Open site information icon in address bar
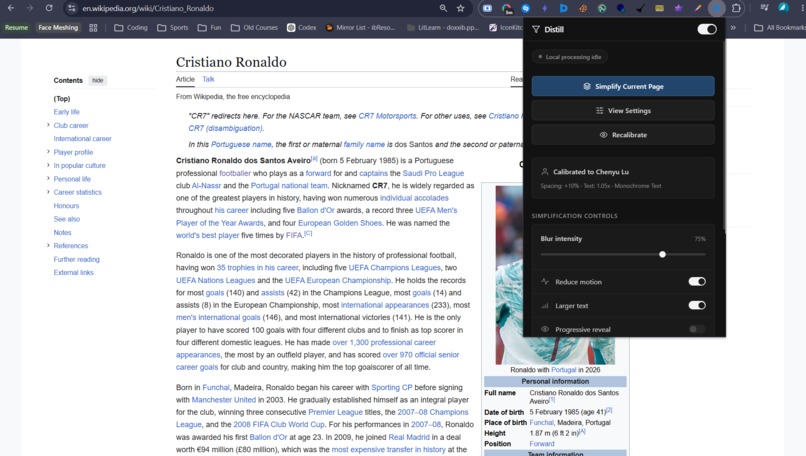Screen dimensions: 806x456 coord(71,8)
